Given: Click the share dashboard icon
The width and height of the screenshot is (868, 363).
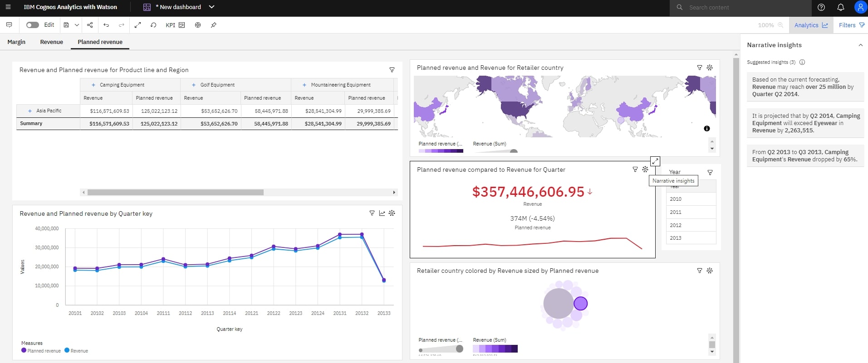Looking at the screenshot, I should 90,25.
